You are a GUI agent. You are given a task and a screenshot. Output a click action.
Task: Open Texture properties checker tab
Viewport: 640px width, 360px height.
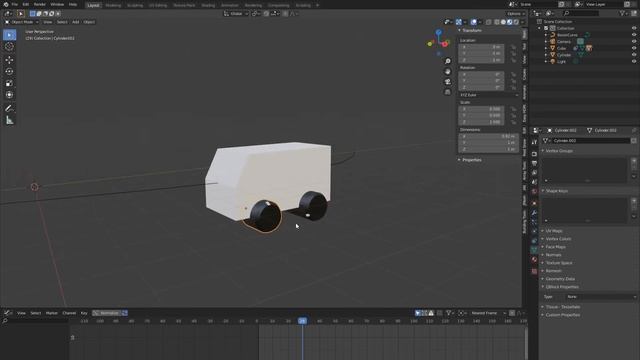click(x=534, y=271)
